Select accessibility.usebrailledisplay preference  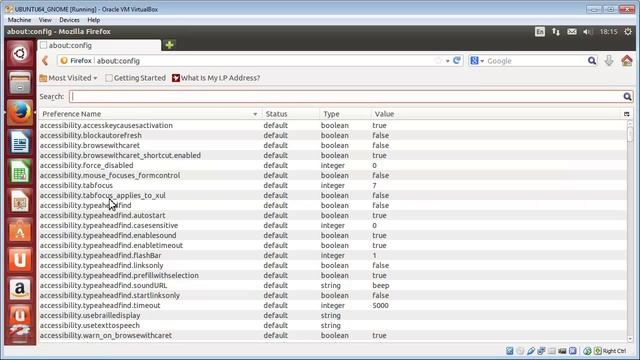point(333,315)
